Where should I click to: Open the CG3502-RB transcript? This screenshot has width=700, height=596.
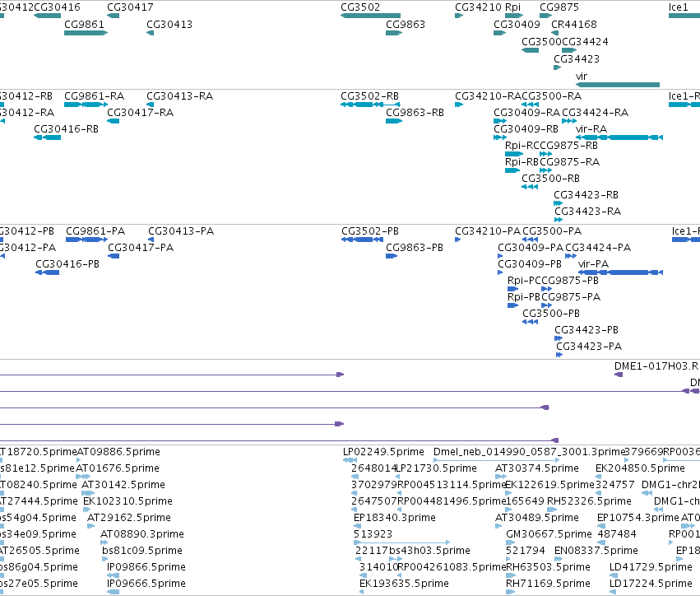pyautogui.click(x=370, y=105)
